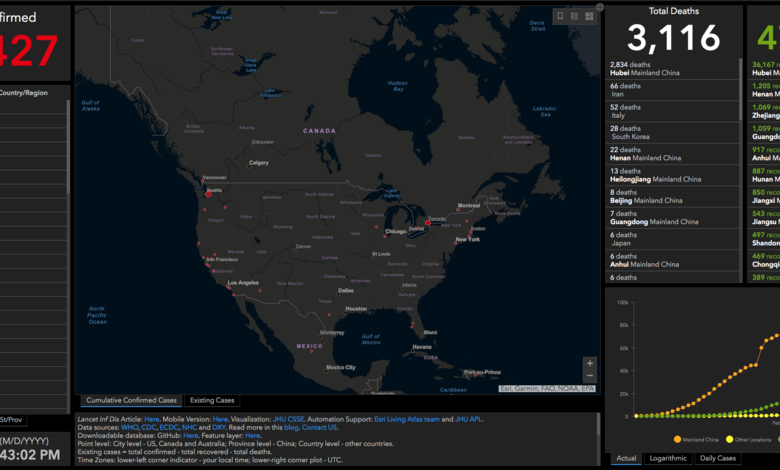Show the map legend list icon
780x470 pixels.
(574, 16)
